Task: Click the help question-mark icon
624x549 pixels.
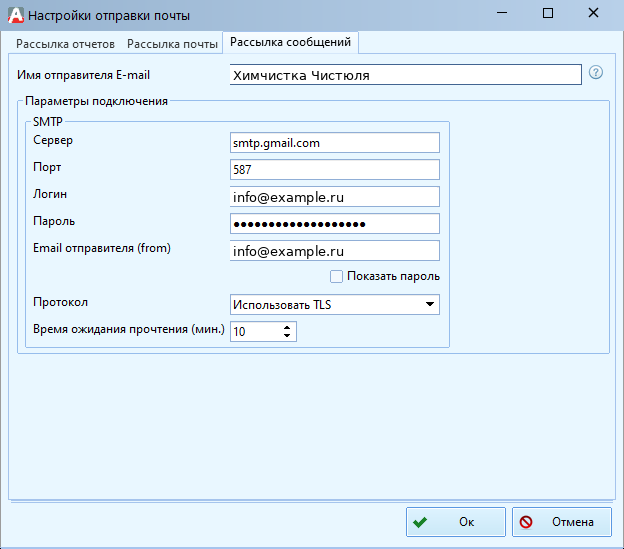Action: tap(595, 72)
